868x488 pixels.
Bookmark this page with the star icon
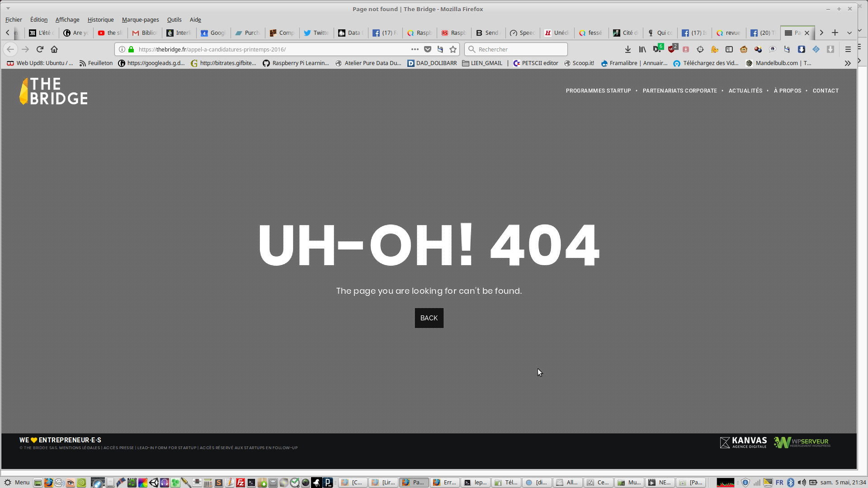click(453, 49)
